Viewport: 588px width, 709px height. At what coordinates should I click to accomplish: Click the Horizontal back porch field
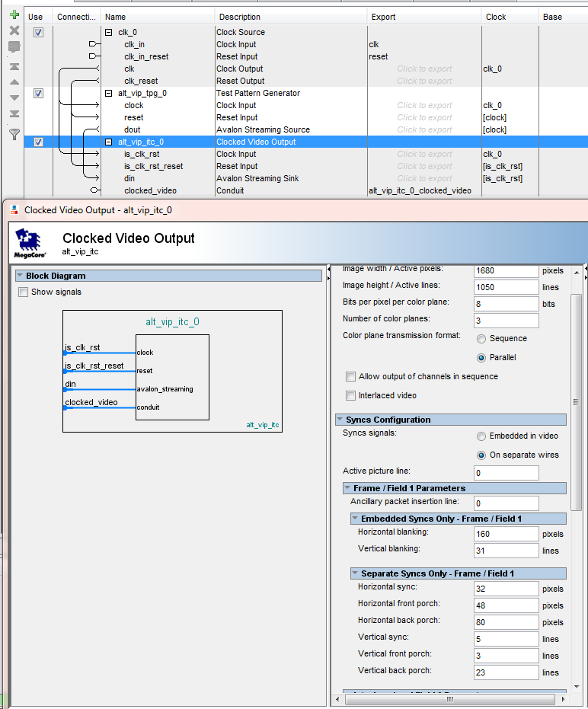click(507, 621)
